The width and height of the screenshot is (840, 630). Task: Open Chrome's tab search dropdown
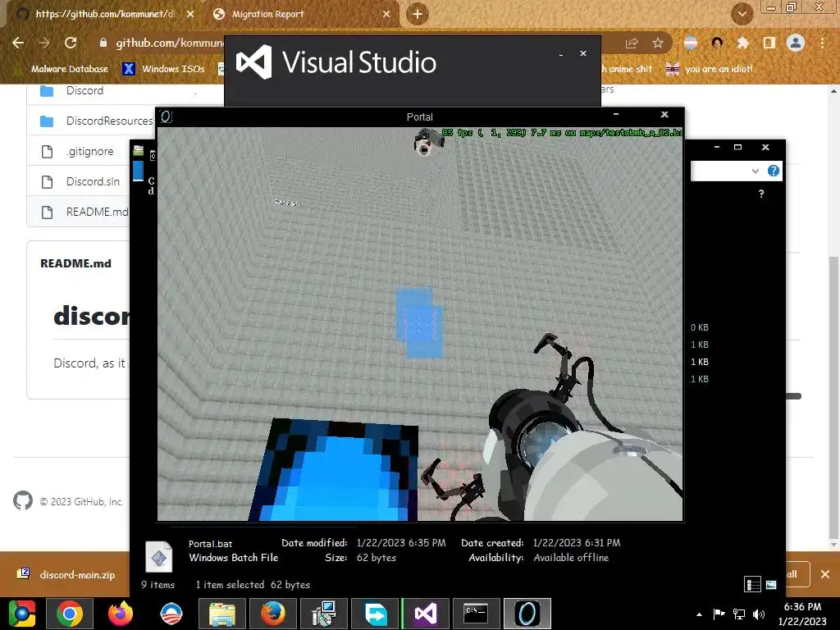[742, 14]
